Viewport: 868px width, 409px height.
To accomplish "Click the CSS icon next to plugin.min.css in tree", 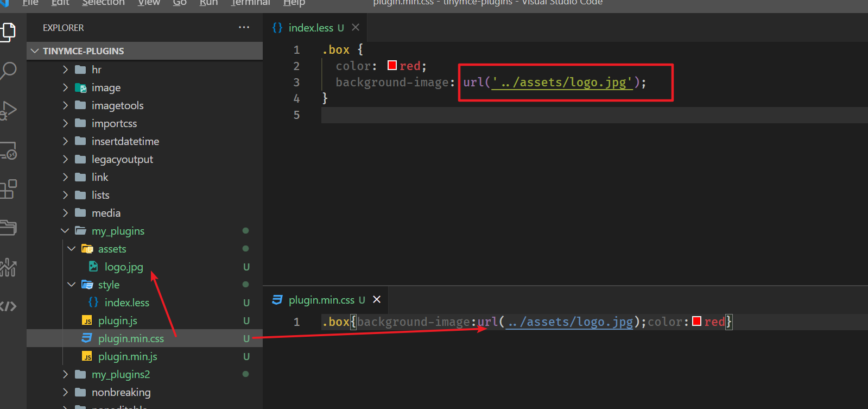I will (87, 338).
